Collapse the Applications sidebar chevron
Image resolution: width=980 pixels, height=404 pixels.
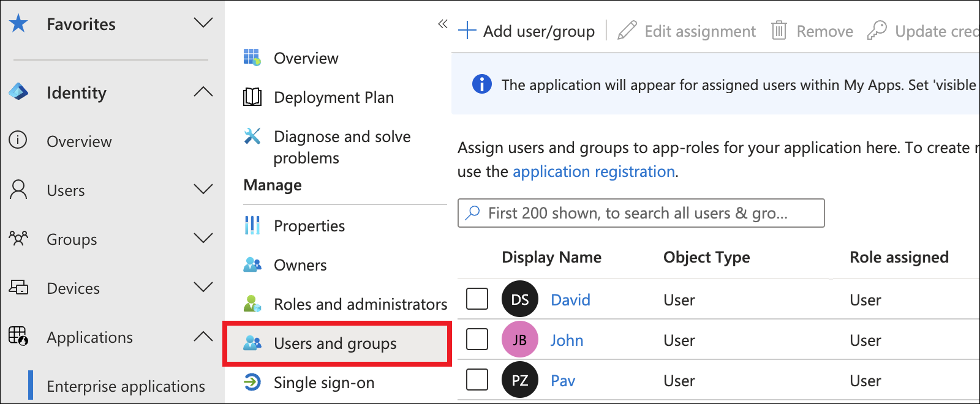203,336
